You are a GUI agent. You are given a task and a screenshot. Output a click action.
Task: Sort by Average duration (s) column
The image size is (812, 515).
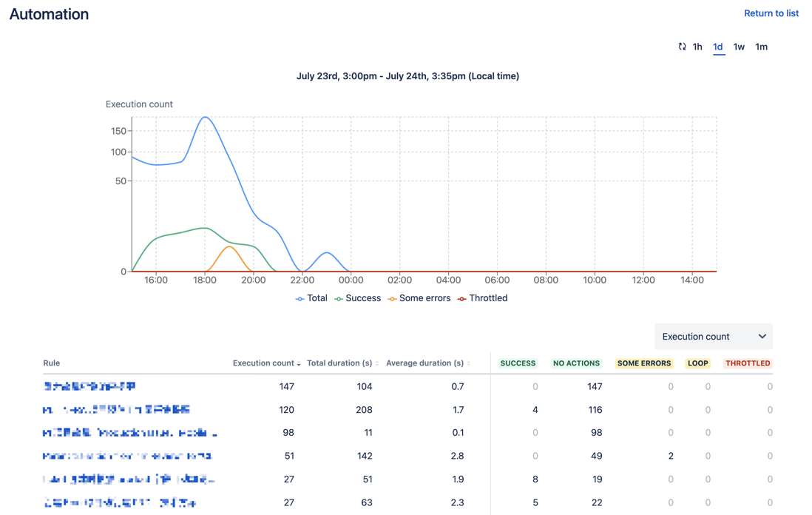tap(427, 363)
